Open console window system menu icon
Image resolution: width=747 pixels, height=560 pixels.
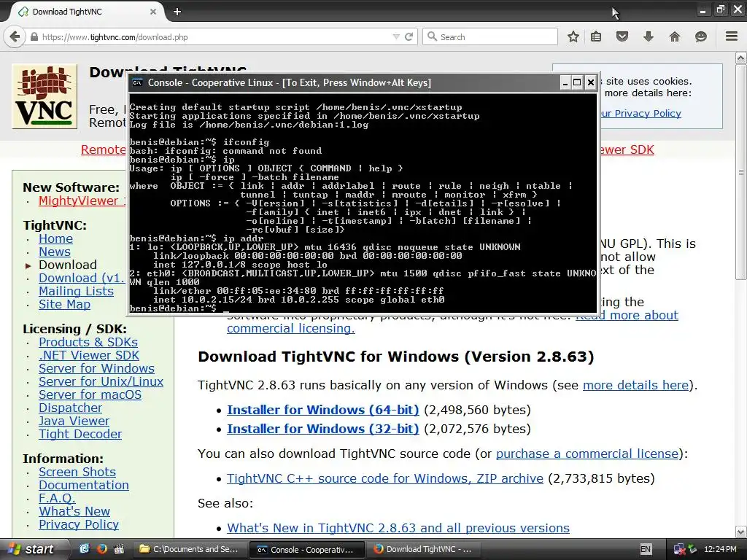pyautogui.click(x=138, y=82)
